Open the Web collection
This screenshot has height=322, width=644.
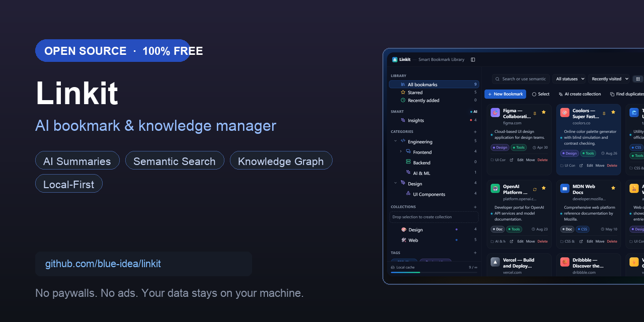(x=434, y=240)
